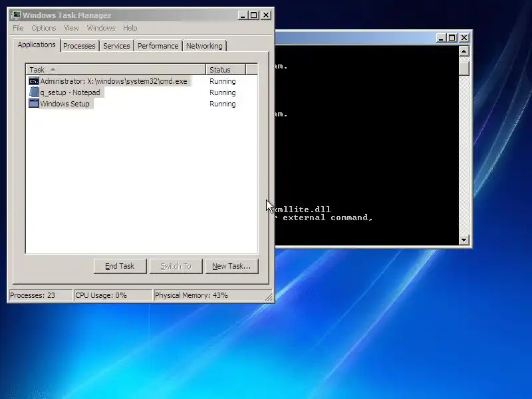Maximize the Task Manager window
The height and width of the screenshot is (399, 532).
(x=254, y=15)
